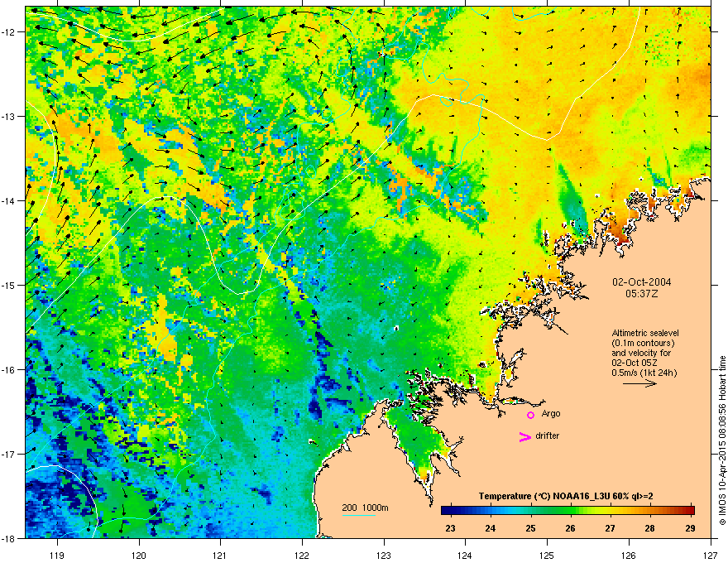Click the 'Altimetric sealevel' legend text

tap(645, 333)
